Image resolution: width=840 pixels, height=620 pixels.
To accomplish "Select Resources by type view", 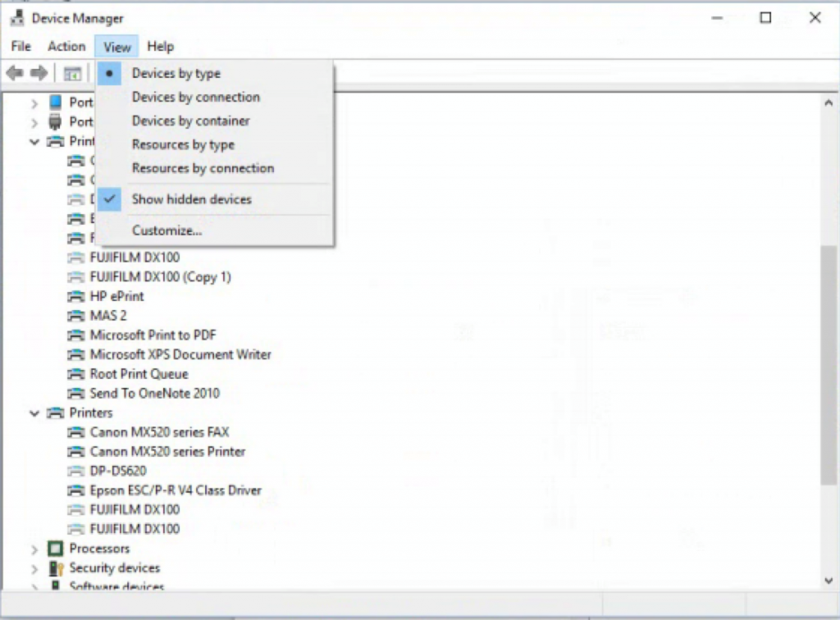I will (183, 144).
